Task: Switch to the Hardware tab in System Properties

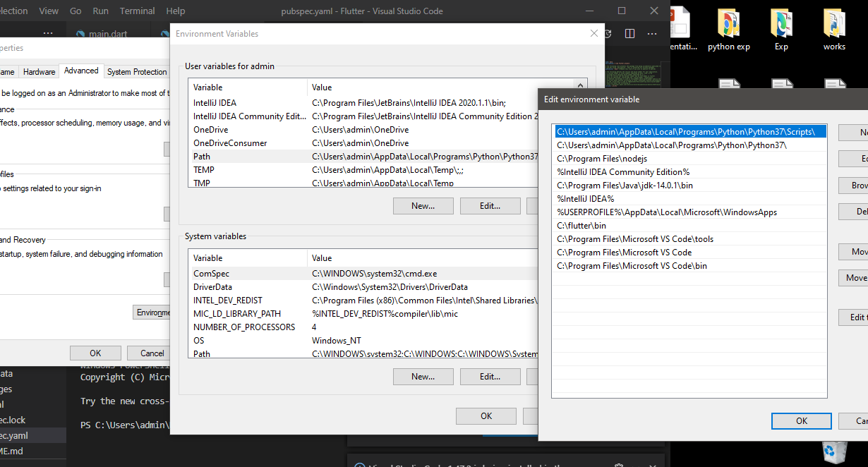Action: pos(39,72)
